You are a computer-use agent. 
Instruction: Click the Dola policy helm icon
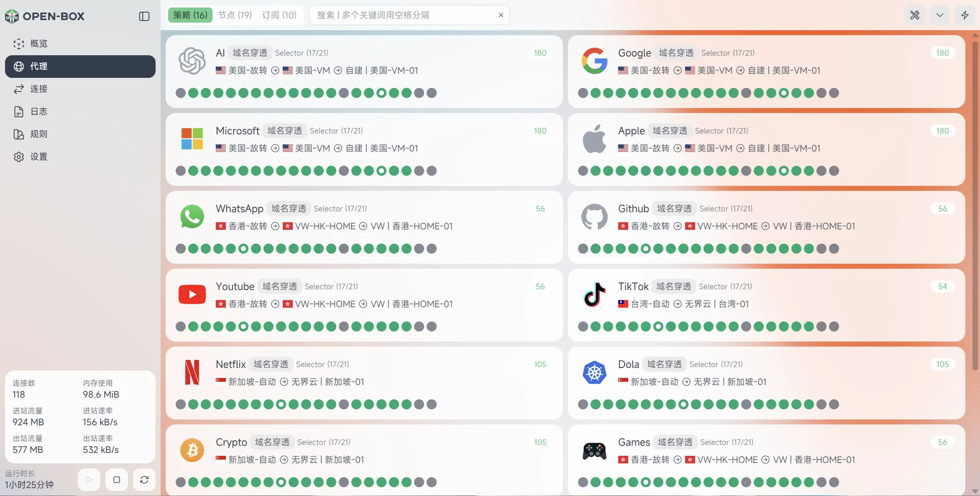pos(594,372)
